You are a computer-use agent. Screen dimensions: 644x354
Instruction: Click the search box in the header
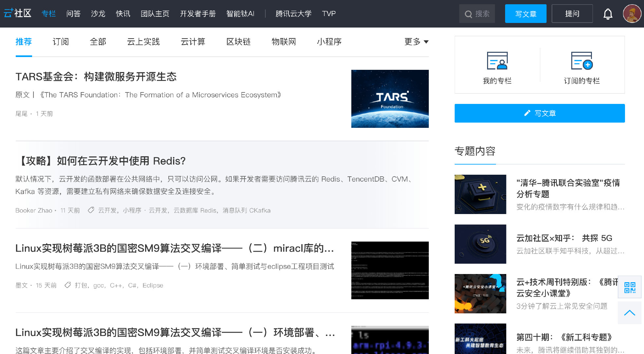pos(477,14)
